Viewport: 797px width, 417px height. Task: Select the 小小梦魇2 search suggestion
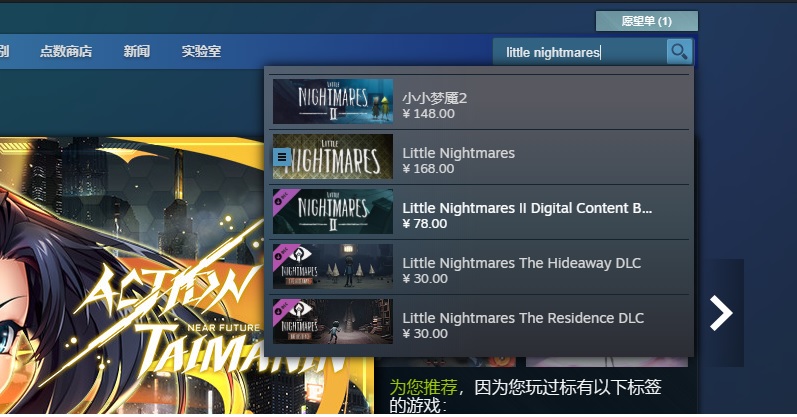480,102
